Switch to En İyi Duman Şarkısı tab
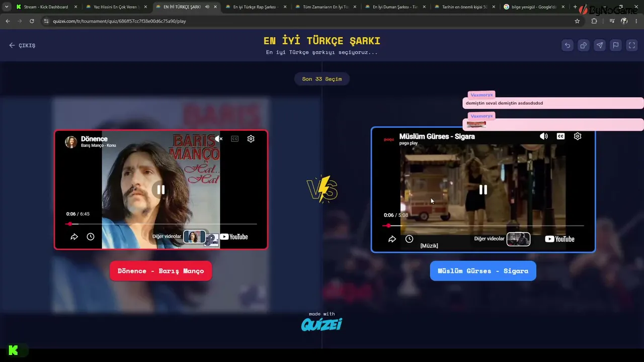 (395, 7)
